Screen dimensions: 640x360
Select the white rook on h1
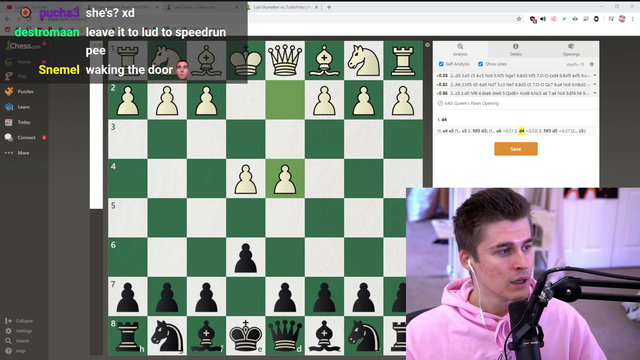click(x=128, y=60)
